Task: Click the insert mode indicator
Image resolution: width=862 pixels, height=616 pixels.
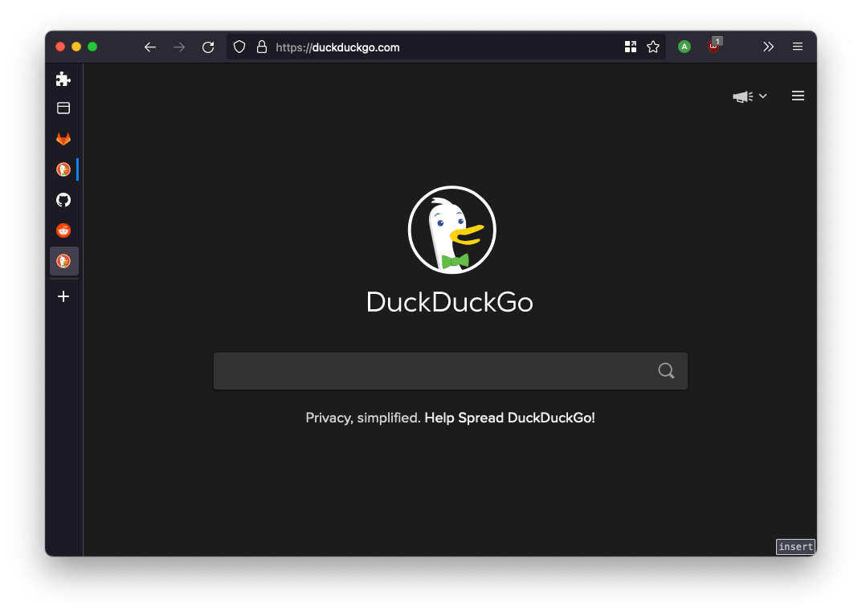Action: tap(795, 547)
